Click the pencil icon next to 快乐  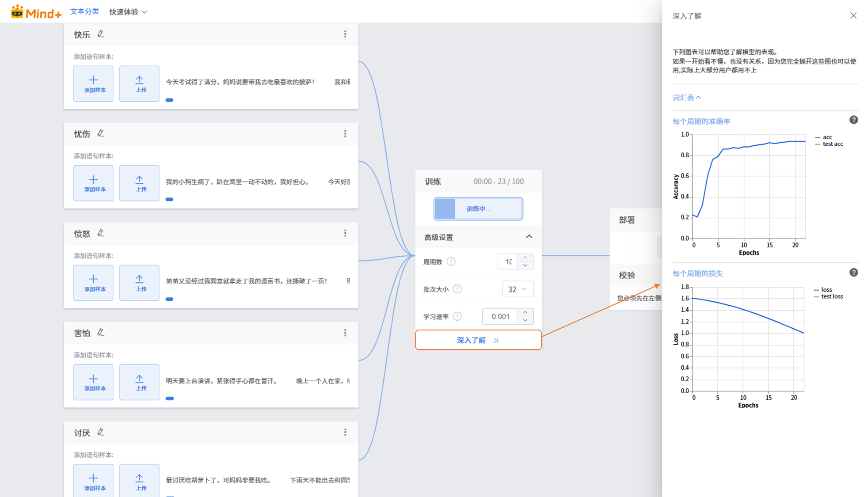101,34
